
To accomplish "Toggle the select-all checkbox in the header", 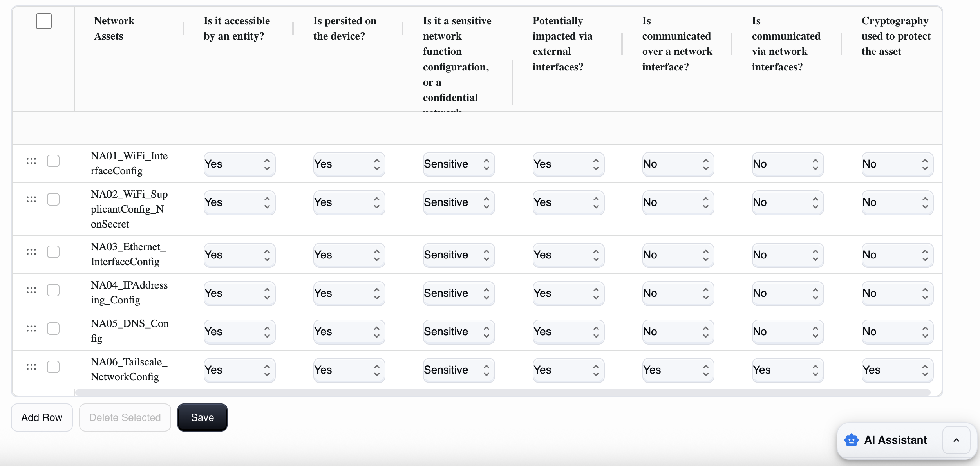I will [43, 21].
